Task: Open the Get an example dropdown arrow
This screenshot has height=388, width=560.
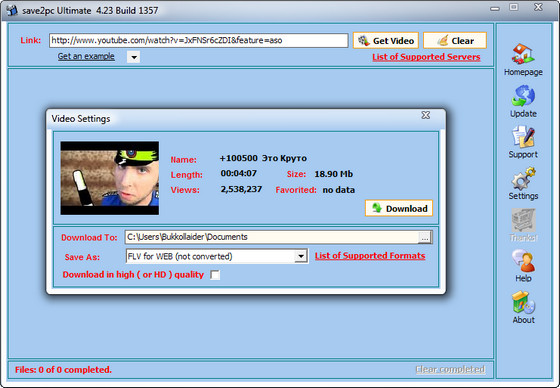Action: tap(134, 57)
